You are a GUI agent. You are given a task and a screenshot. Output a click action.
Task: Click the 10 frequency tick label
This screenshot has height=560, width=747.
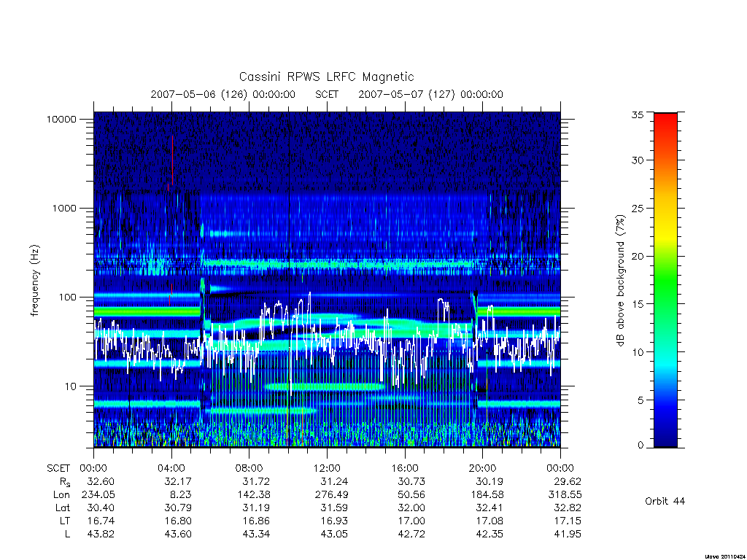coord(71,386)
